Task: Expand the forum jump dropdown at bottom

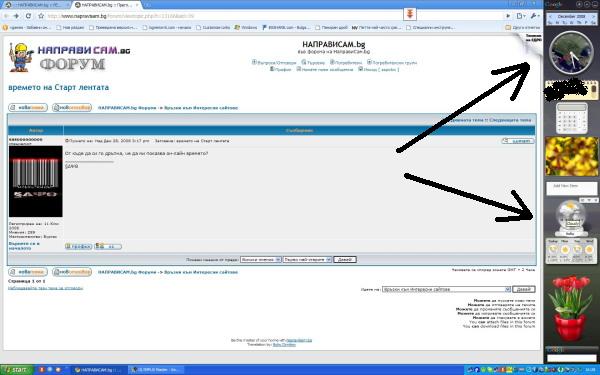Action: (x=446, y=289)
